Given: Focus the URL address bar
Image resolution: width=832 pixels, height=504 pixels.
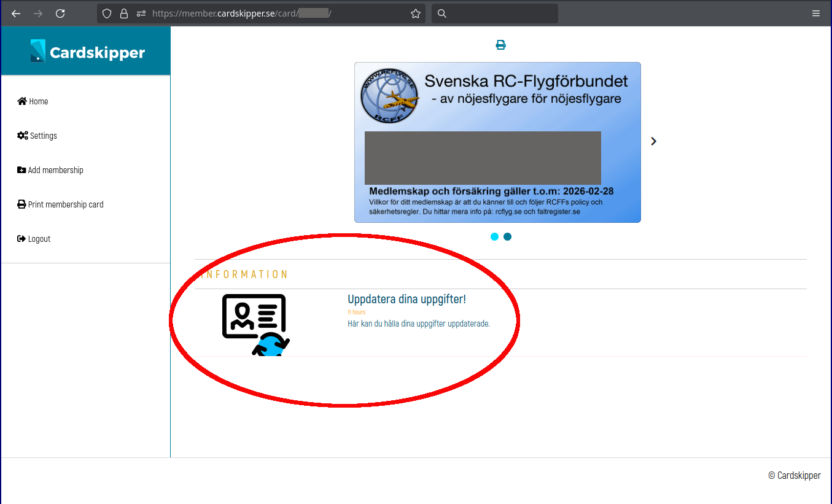Looking at the screenshot, I should click(261, 14).
